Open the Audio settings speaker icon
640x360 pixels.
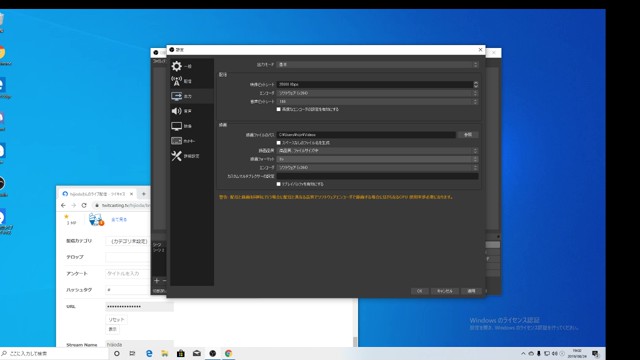177,111
